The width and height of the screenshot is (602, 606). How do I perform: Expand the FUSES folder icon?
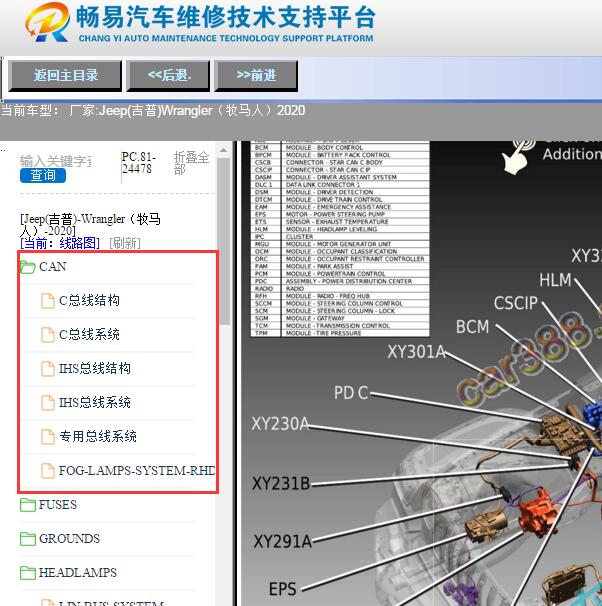tap(27, 505)
